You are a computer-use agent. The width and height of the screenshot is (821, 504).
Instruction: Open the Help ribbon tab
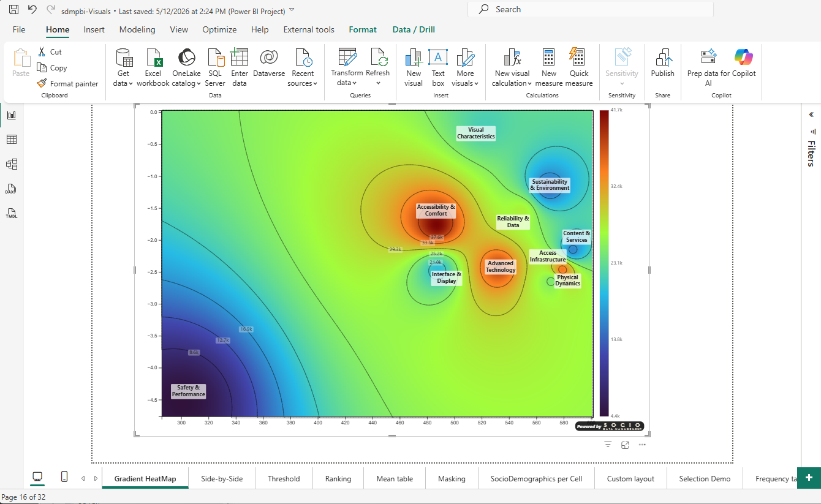coord(260,29)
